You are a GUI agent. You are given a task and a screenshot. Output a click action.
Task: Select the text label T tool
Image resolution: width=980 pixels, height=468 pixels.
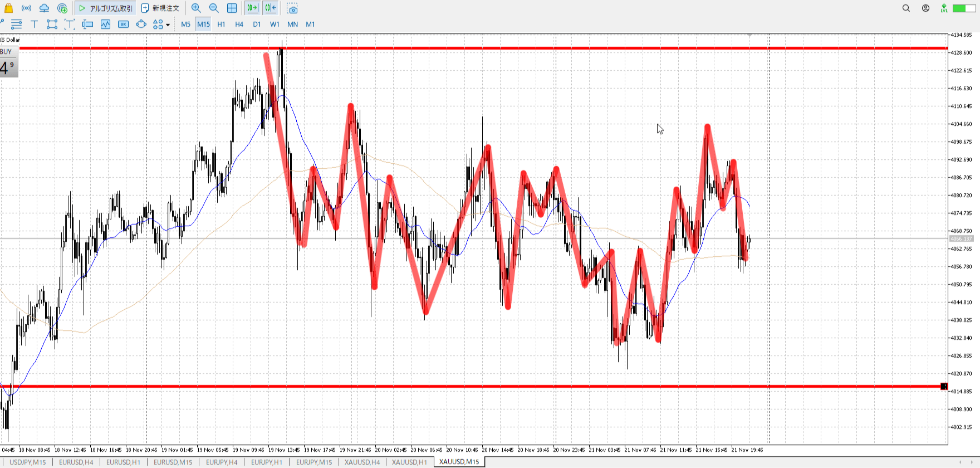[34, 24]
